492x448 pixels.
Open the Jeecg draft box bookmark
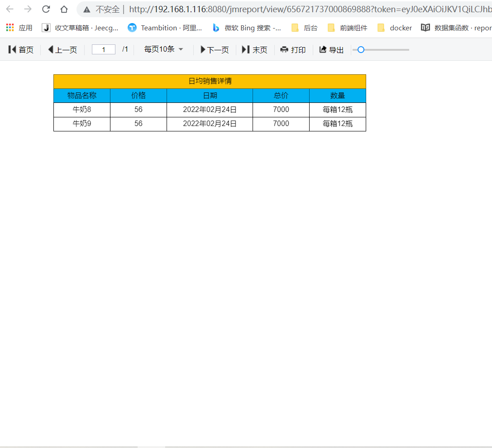[x=80, y=28]
